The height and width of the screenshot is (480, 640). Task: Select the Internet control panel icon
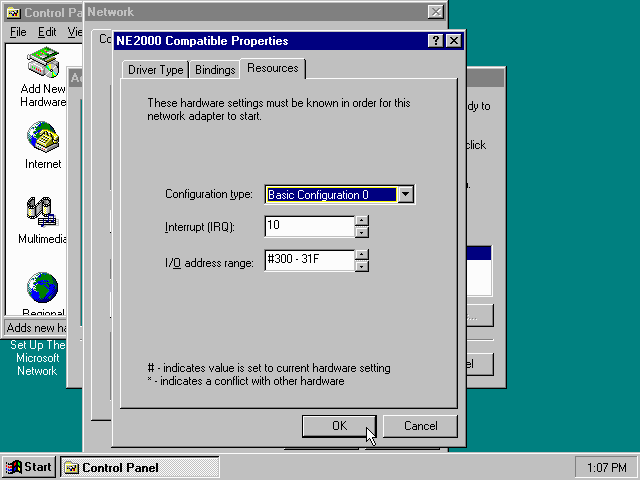tap(43, 137)
